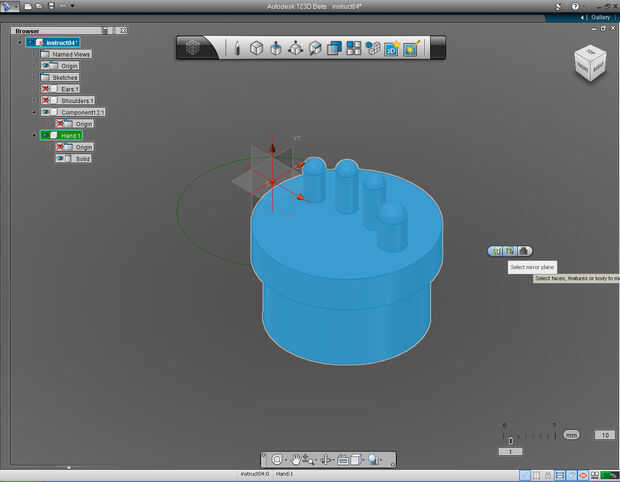Toggle visibility eye of top-level Origin

pyautogui.click(x=45, y=66)
